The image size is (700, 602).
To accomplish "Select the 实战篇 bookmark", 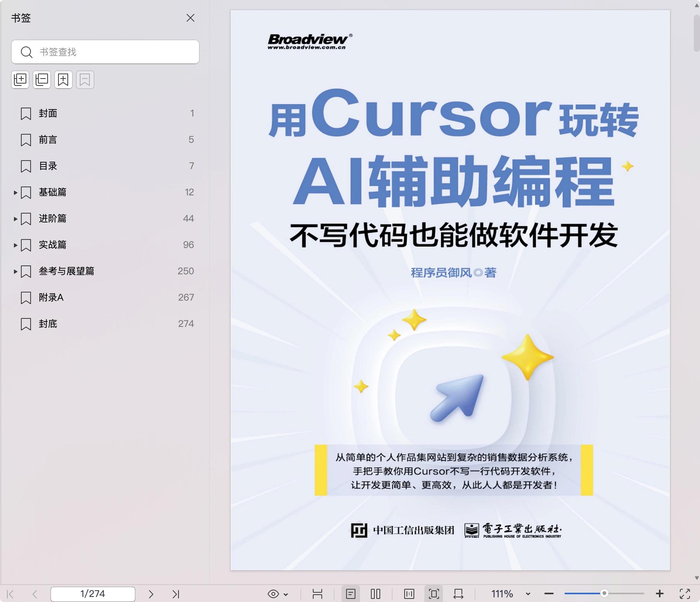I will click(x=53, y=245).
